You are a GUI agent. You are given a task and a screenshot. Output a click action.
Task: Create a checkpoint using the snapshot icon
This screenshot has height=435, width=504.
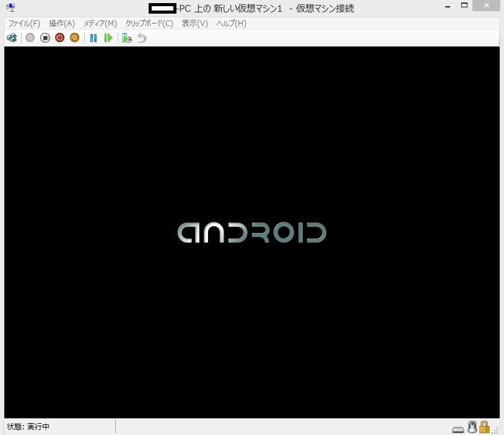click(x=127, y=38)
